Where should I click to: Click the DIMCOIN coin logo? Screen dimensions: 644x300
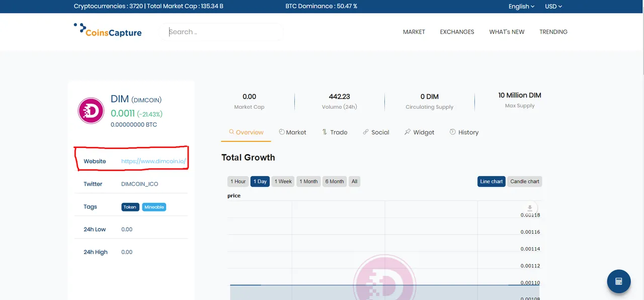91,111
